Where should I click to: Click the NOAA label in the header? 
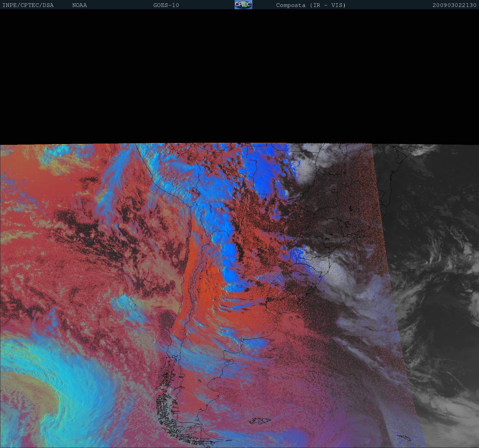[x=79, y=5]
